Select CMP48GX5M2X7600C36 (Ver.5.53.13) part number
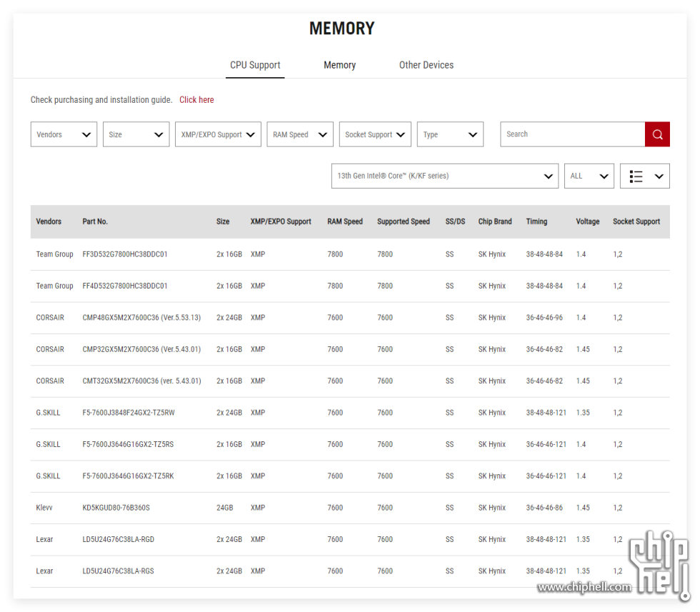The width and height of the screenshot is (700, 612). point(141,317)
